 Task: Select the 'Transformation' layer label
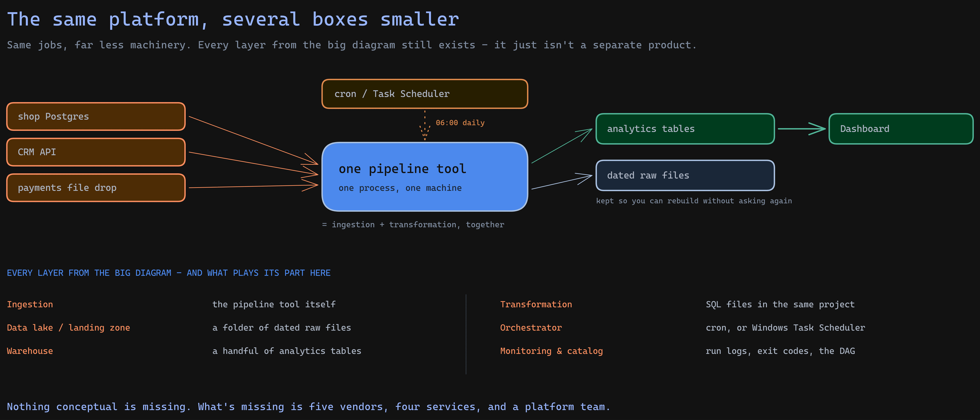pos(536,304)
